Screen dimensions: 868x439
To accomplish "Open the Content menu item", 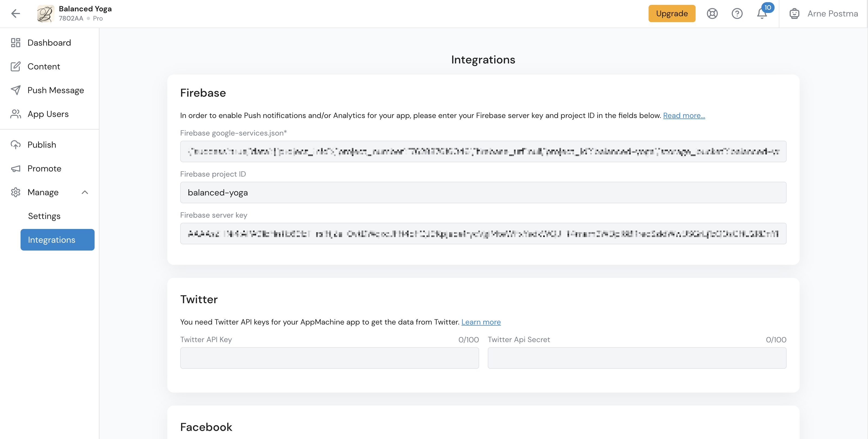I will tap(44, 67).
